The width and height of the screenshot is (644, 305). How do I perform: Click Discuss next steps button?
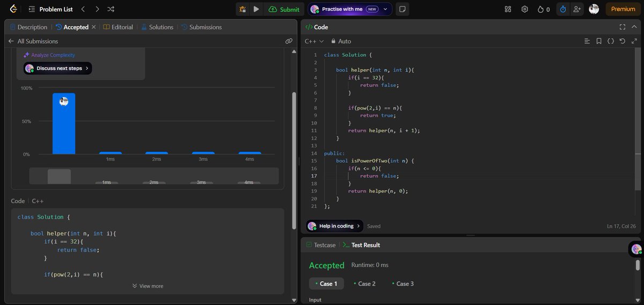[57, 68]
